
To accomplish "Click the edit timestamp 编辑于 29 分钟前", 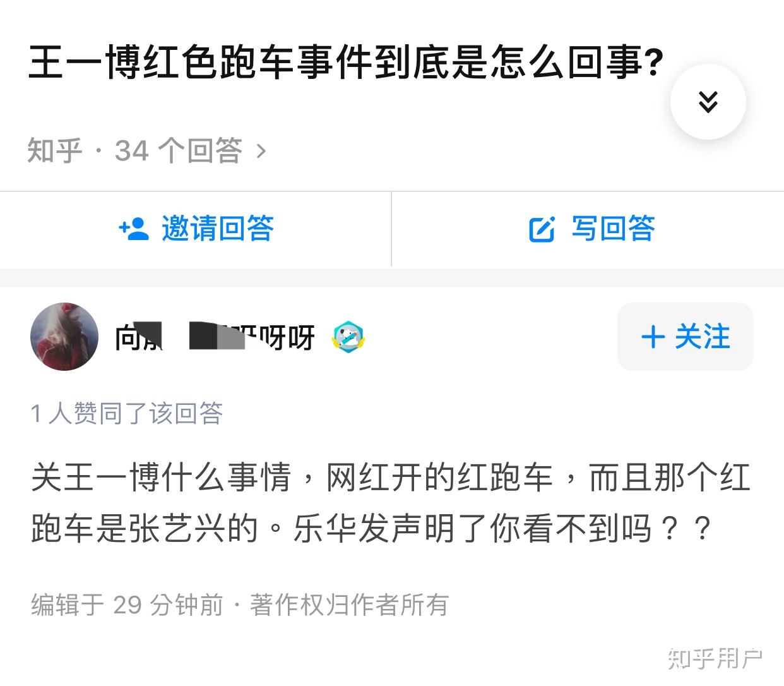I will point(126,605).
